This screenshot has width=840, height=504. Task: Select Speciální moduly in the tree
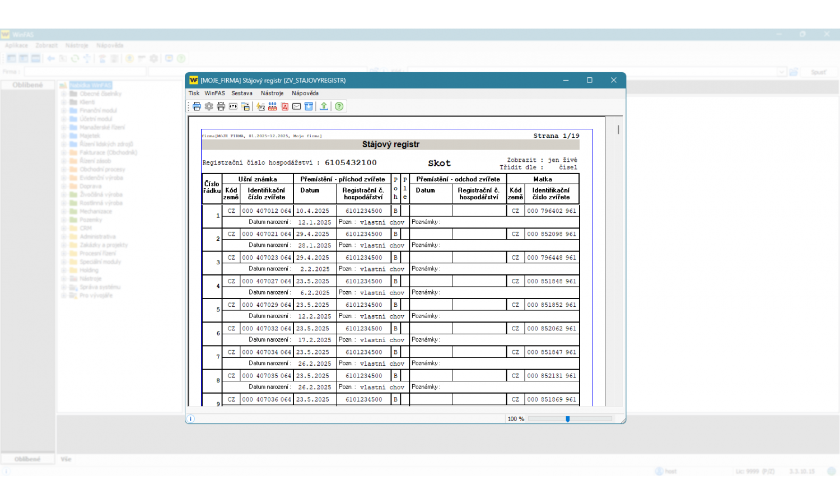click(100, 262)
